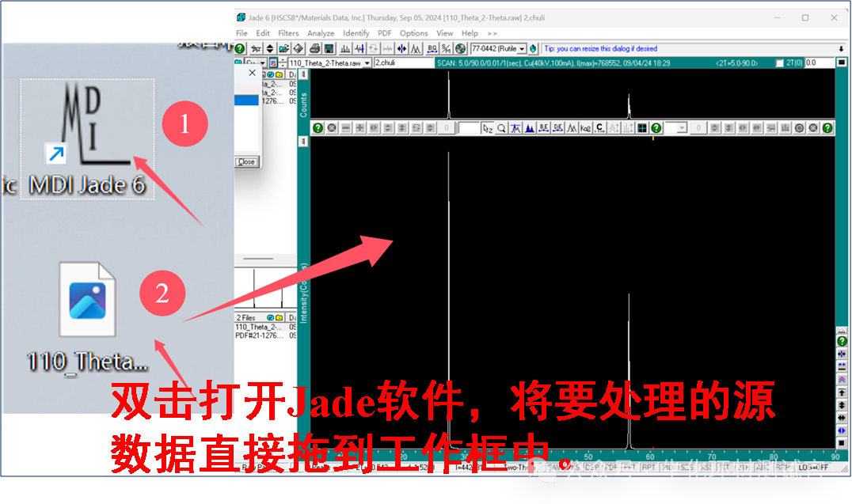Click the pattern smoothing icon
This screenshot has width=852, height=504.
point(359,49)
